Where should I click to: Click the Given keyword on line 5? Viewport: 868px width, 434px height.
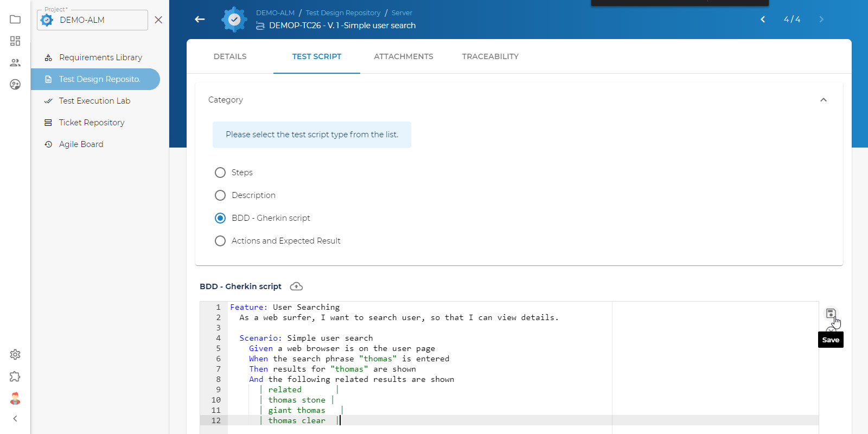point(261,348)
